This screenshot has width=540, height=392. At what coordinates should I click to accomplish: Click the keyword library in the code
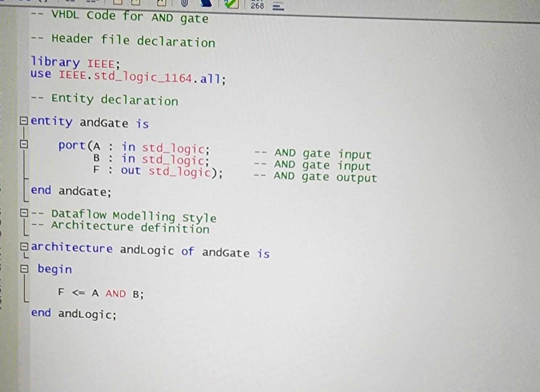pyautogui.click(x=56, y=62)
